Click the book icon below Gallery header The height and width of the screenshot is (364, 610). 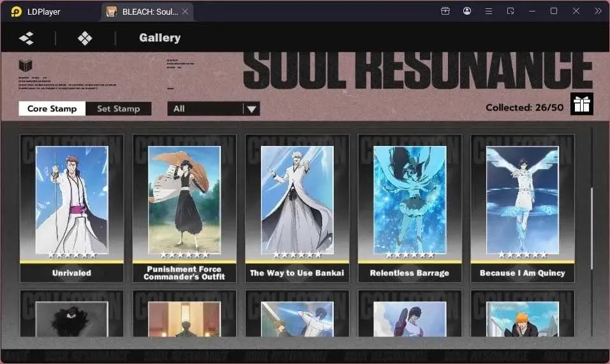[x=26, y=65]
